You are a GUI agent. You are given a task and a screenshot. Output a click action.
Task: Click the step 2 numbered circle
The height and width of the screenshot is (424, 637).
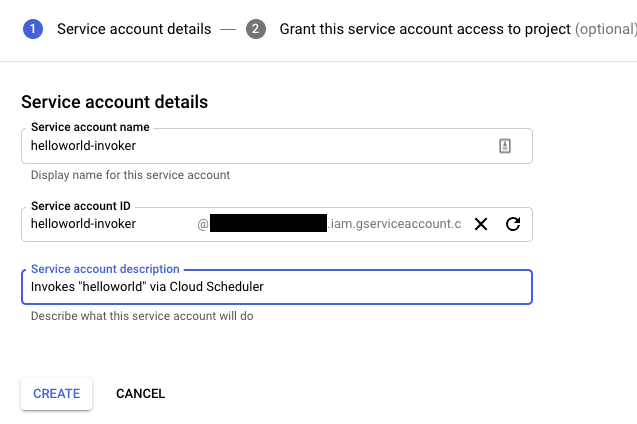pos(256,29)
